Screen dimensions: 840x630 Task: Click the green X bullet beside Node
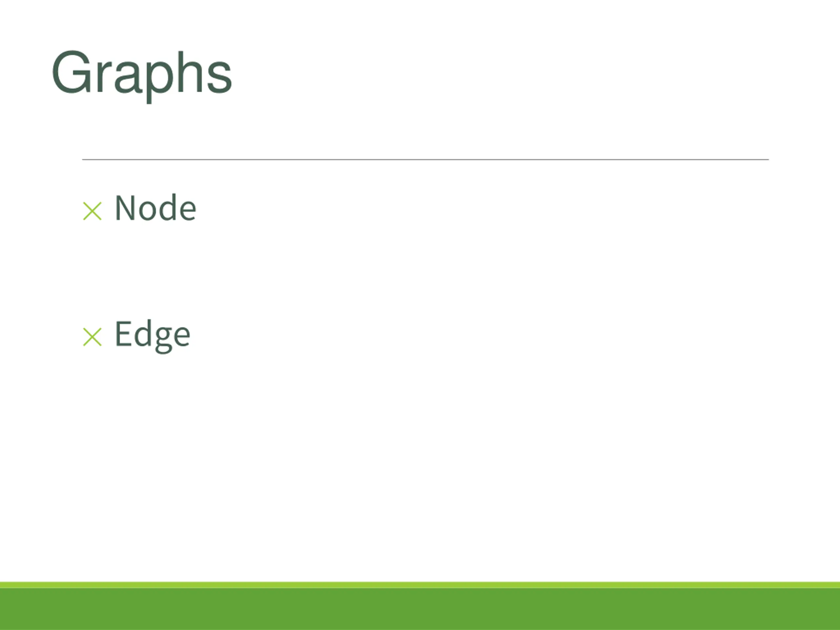pos(92,211)
